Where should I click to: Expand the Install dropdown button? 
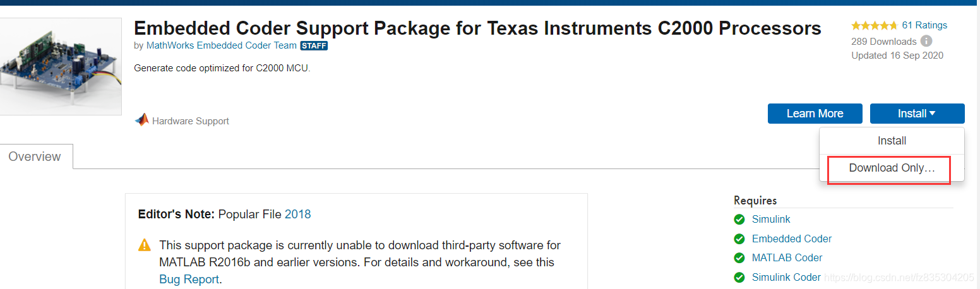coord(917,114)
